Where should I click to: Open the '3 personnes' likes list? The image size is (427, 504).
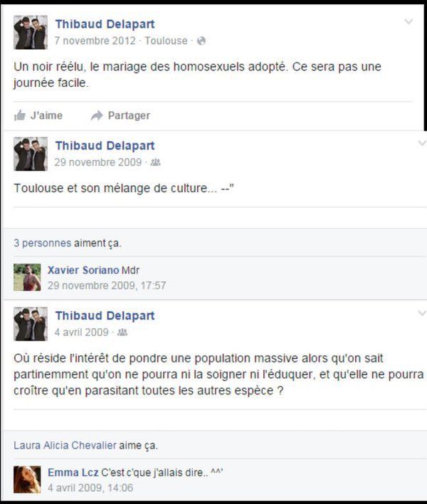click(43, 243)
